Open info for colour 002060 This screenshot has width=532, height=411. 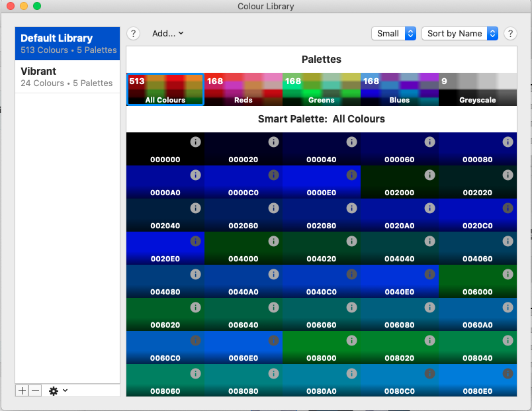[x=273, y=208]
